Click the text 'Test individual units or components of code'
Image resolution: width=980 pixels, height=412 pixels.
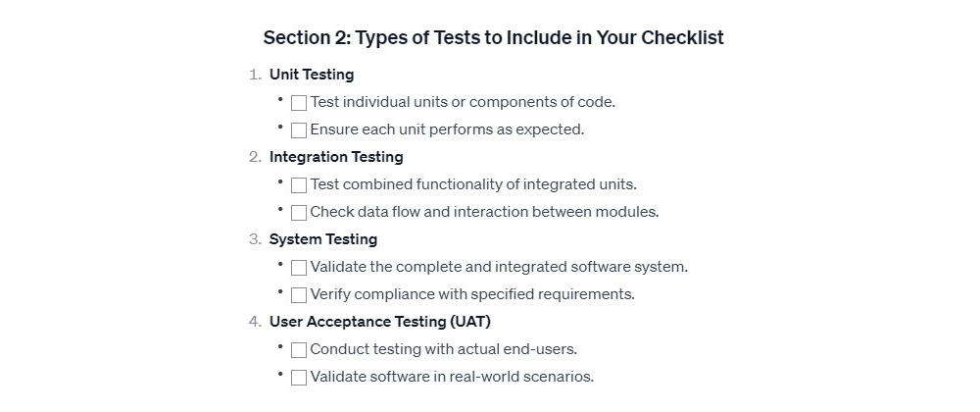click(x=463, y=102)
